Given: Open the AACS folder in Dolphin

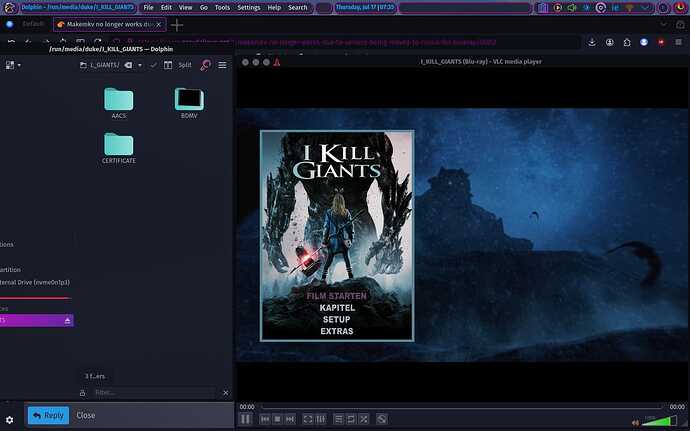Looking at the screenshot, I should point(118,103).
